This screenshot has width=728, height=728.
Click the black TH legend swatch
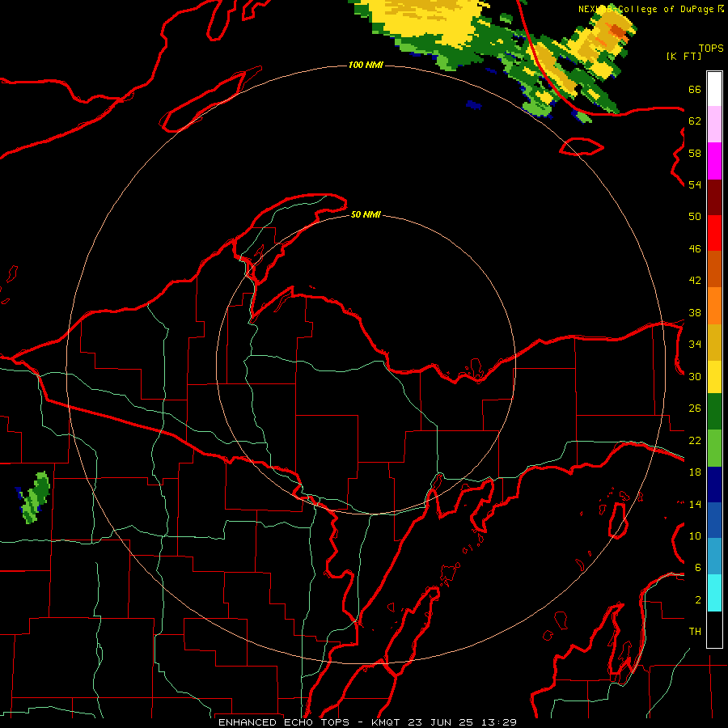click(x=714, y=629)
